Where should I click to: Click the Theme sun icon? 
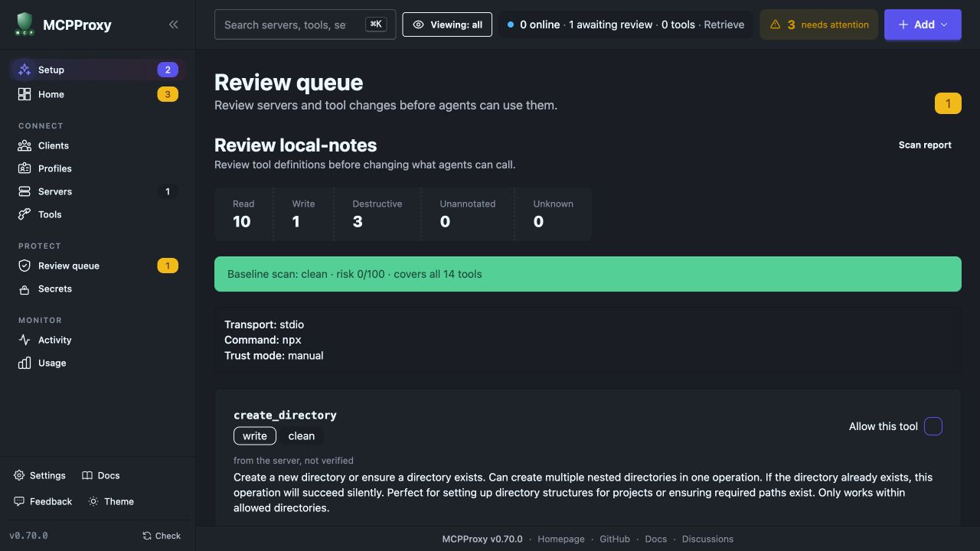[93, 501]
